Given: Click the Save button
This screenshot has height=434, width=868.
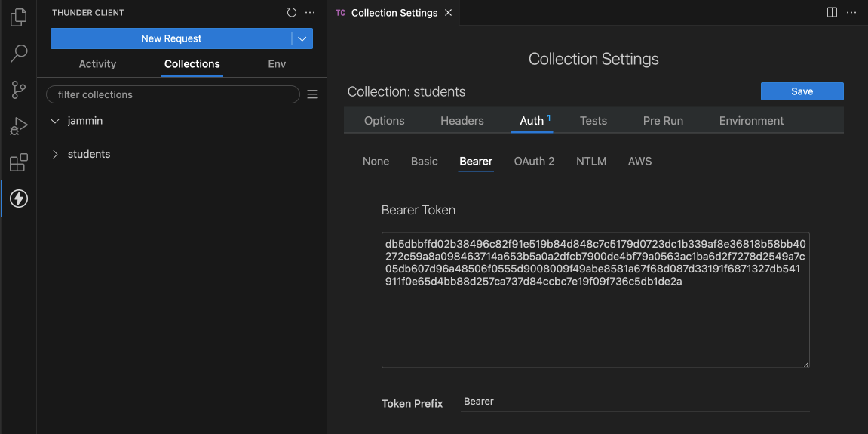Looking at the screenshot, I should [x=802, y=91].
